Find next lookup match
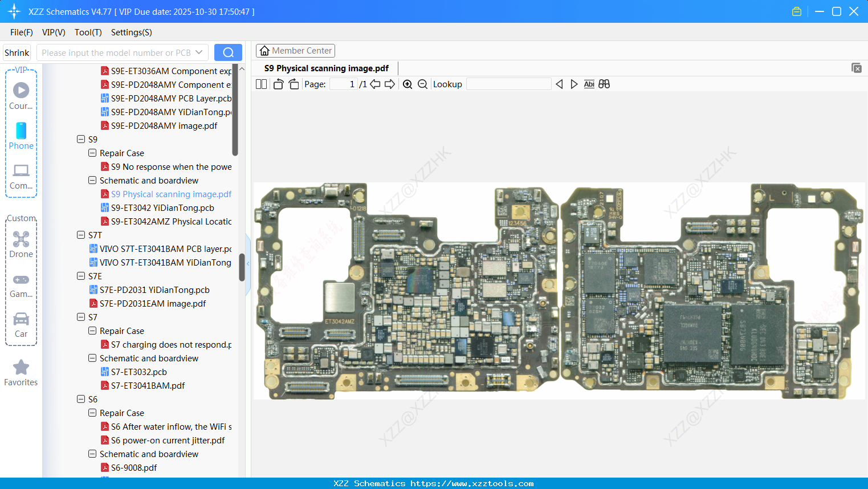Screen dimensions: 868x489 click(574, 84)
